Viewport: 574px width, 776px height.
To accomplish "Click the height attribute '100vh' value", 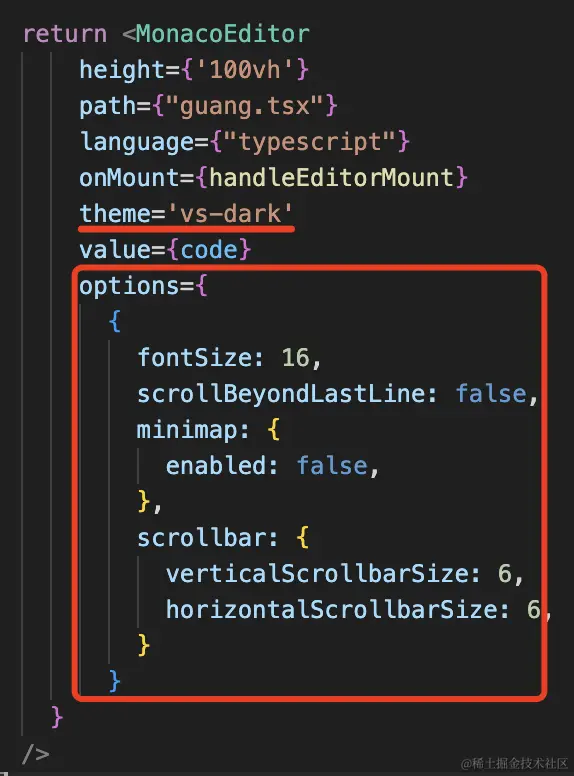I will [x=245, y=69].
